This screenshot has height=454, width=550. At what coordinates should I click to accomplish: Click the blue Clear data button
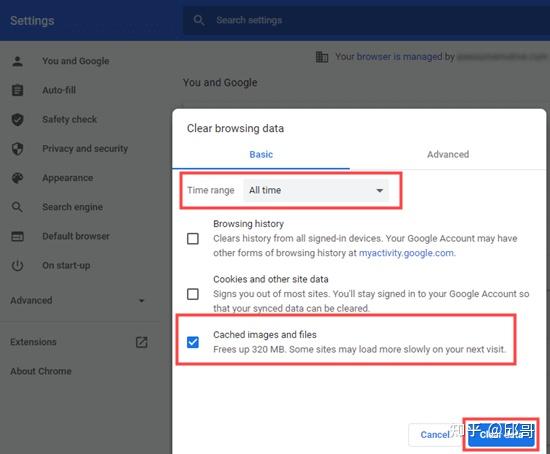[502, 435]
